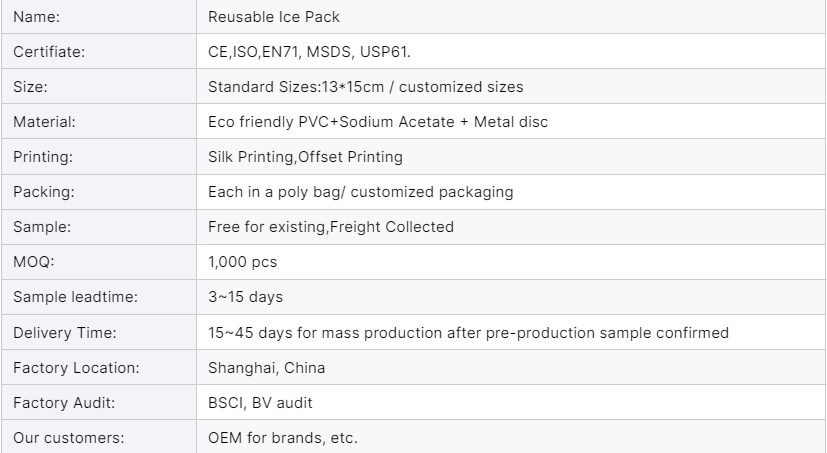Click the Eco friendly PVC material description
The image size is (827, 453).
378,122
